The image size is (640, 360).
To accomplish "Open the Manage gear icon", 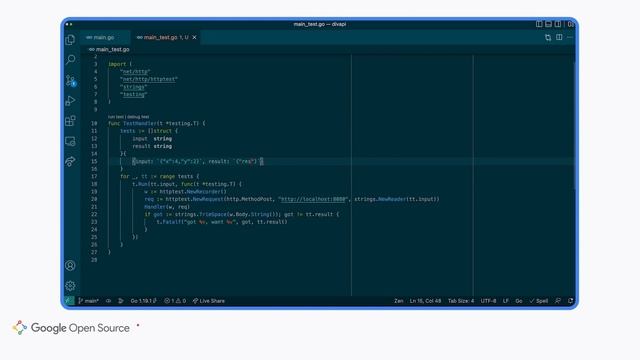I will tap(70, 286).
